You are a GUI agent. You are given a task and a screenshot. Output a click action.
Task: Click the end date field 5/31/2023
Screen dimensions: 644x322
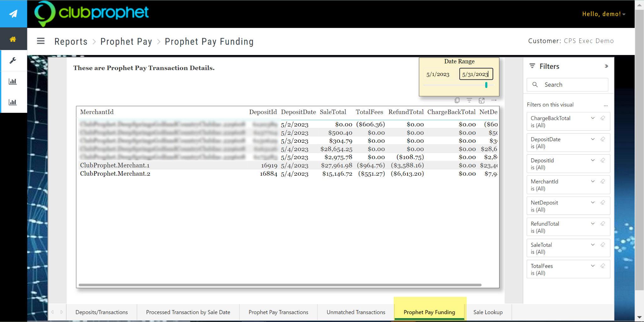[x=476, y=74]
